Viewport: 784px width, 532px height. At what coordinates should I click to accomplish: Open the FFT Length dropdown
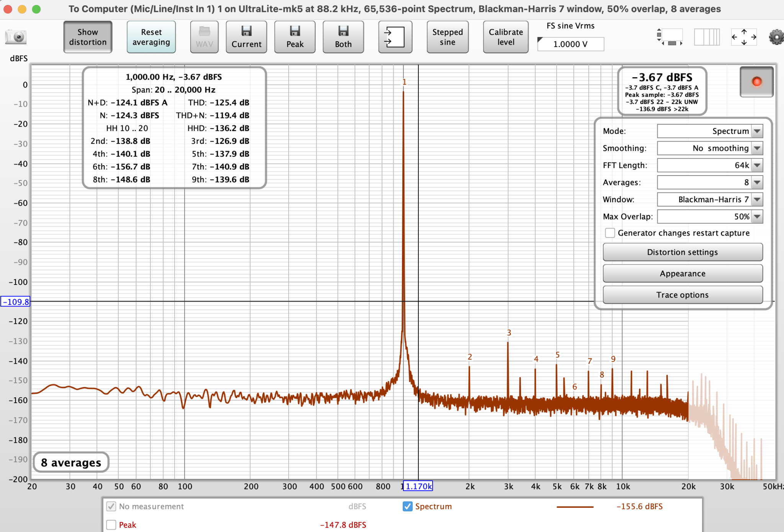[710, 165]
